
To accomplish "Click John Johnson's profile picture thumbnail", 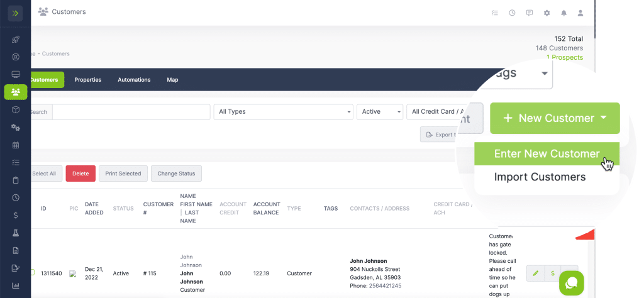I will (x=74, y=273).
